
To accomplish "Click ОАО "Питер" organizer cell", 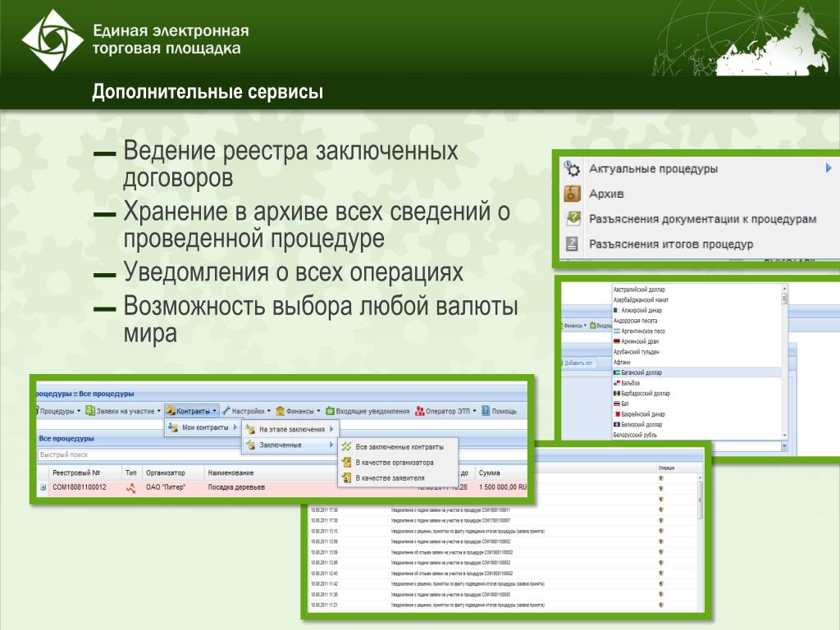I will coord(166,487).
